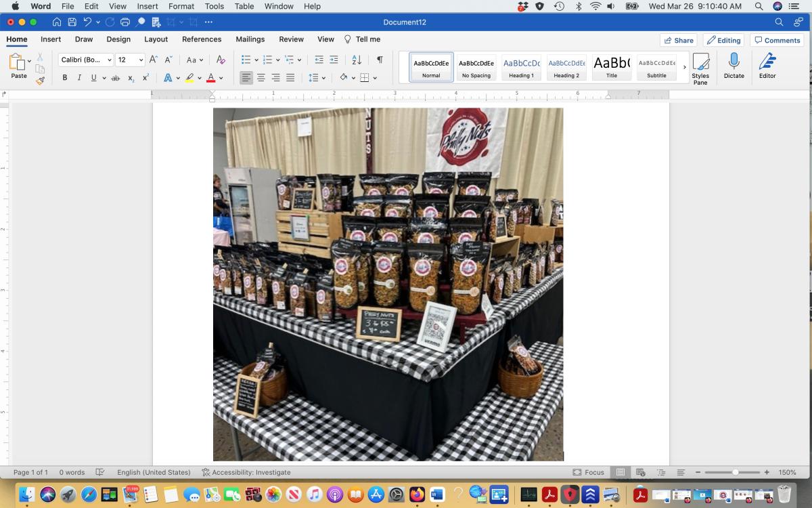Increase paragraph indent
812x508 pixels.
[x=334, y=60]
